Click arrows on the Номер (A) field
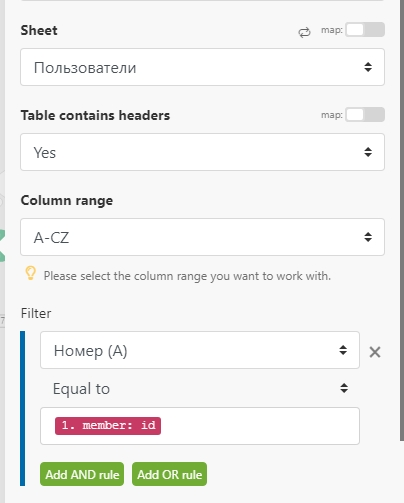 click(343, 350)
